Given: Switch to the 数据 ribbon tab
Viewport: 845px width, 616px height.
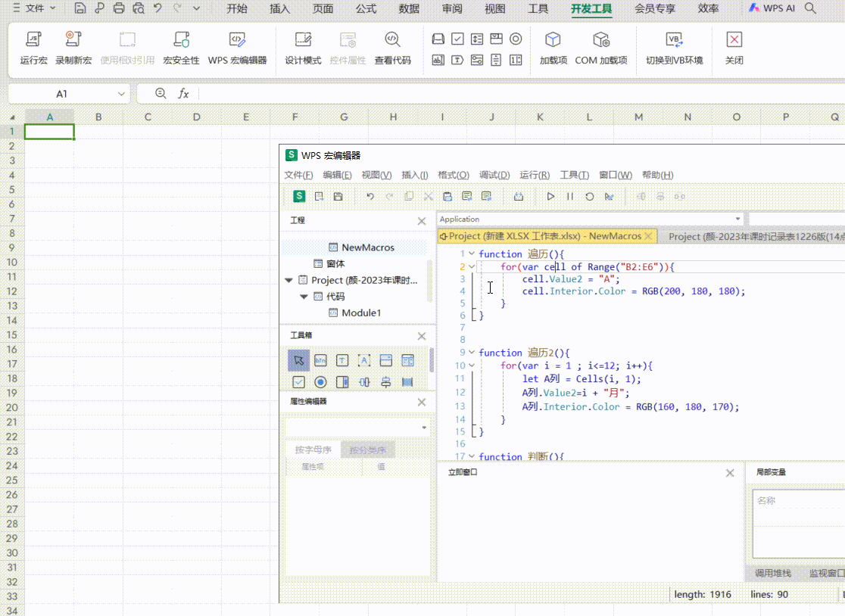Looking at the screenshot, I should point(409,8).
